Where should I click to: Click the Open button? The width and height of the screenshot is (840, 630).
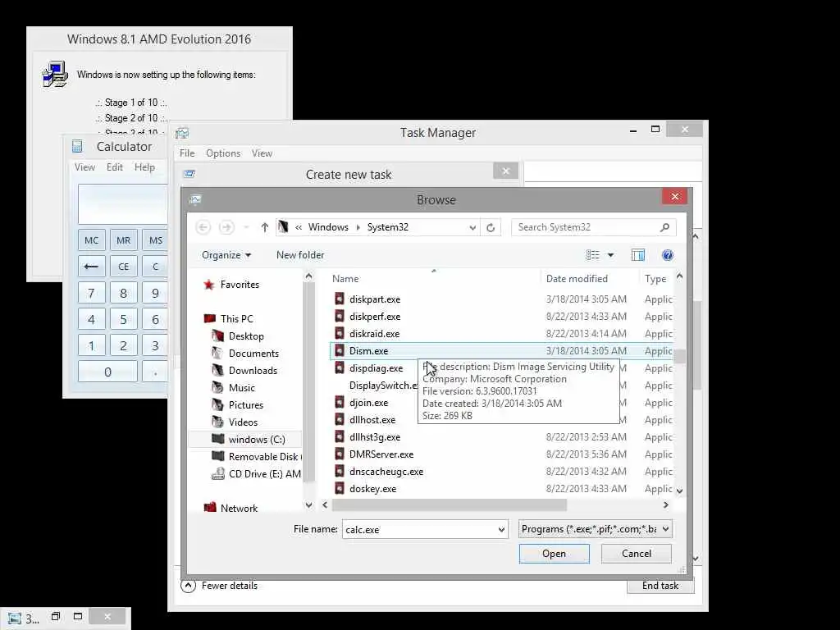pos(554,554)
